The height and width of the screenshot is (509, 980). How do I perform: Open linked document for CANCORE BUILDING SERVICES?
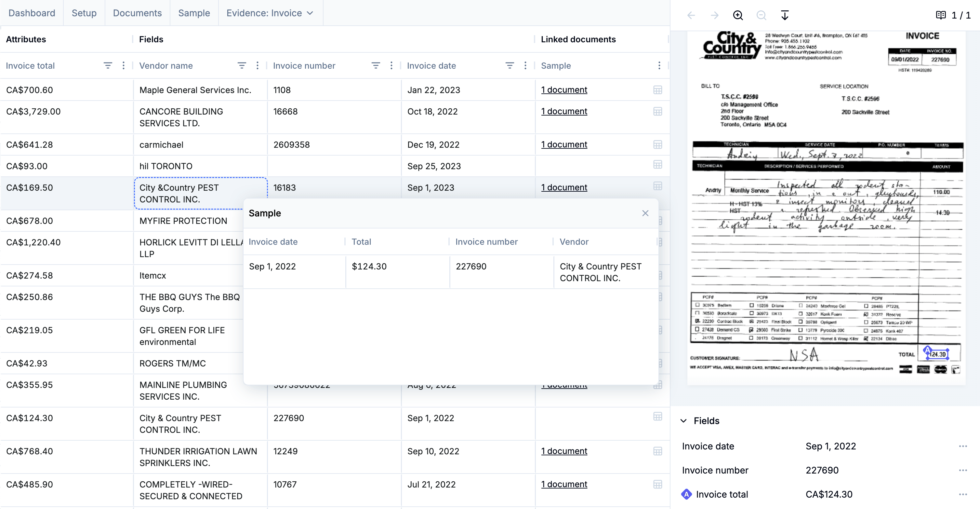tap(564, 112)
